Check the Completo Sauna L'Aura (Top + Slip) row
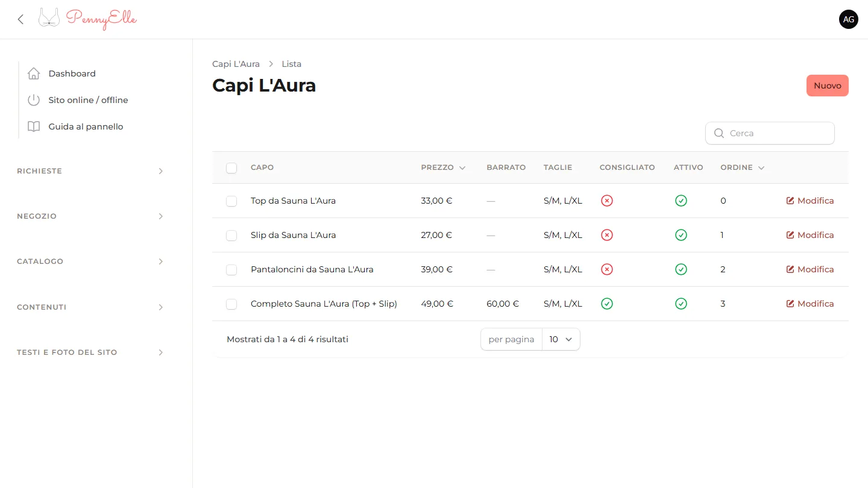 point(231,304)
